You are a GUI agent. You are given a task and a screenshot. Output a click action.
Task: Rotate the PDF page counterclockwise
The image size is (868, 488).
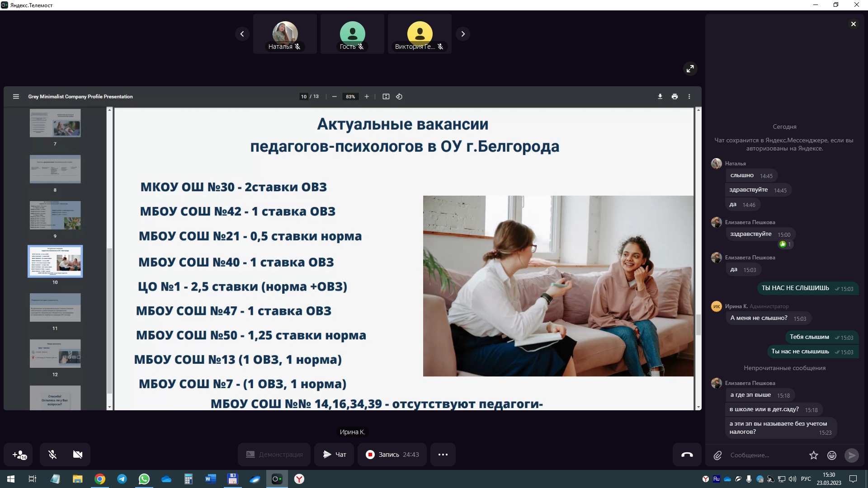tap(399, 96)
